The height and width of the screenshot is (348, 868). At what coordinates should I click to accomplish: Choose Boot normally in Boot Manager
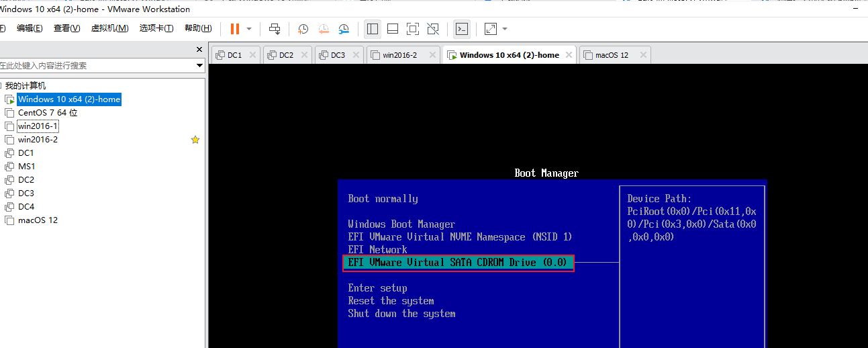pyautogui.click(x=383, y=199)
